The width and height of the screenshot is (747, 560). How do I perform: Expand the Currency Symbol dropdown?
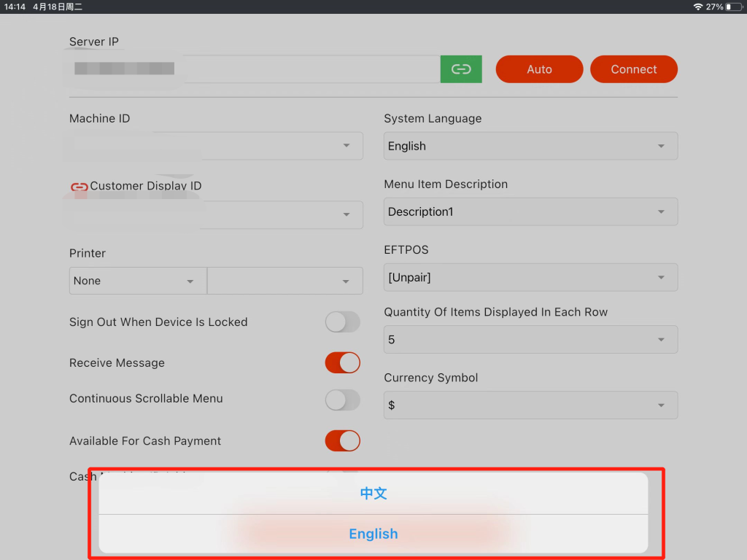point(530,405)
